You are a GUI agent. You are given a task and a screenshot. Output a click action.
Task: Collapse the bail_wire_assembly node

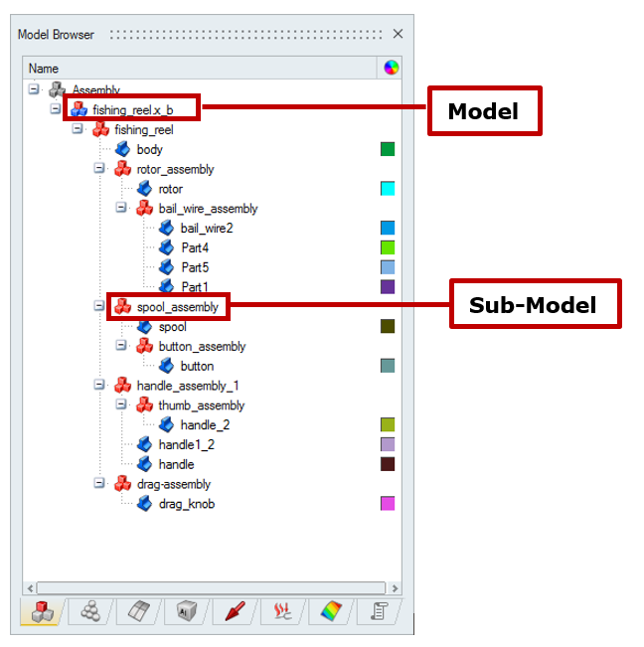click(121, 209)
